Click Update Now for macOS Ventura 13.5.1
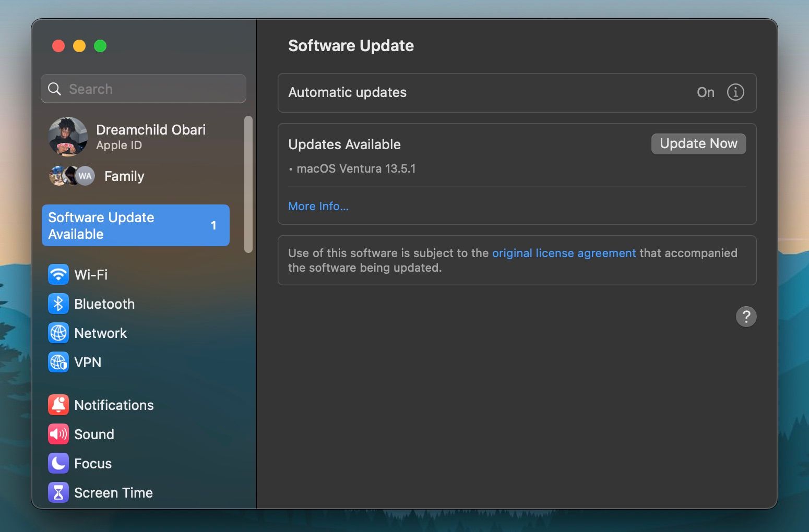The image size is (809, 532). point(698,143)
